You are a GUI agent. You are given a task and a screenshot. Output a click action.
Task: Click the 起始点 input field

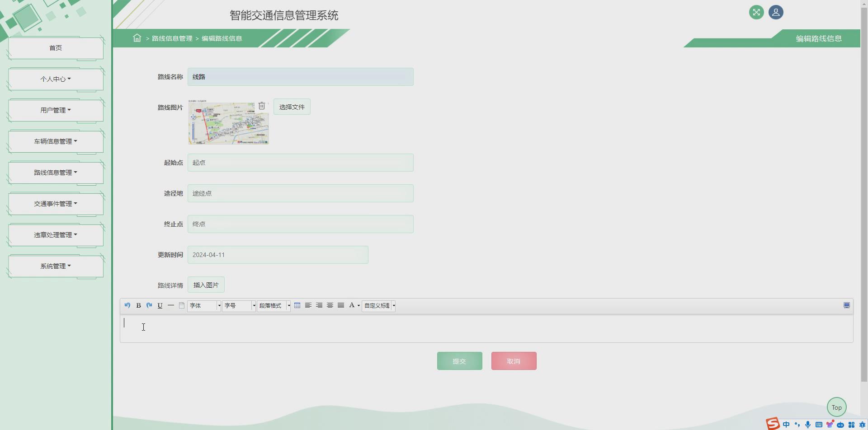click(301, 163)
